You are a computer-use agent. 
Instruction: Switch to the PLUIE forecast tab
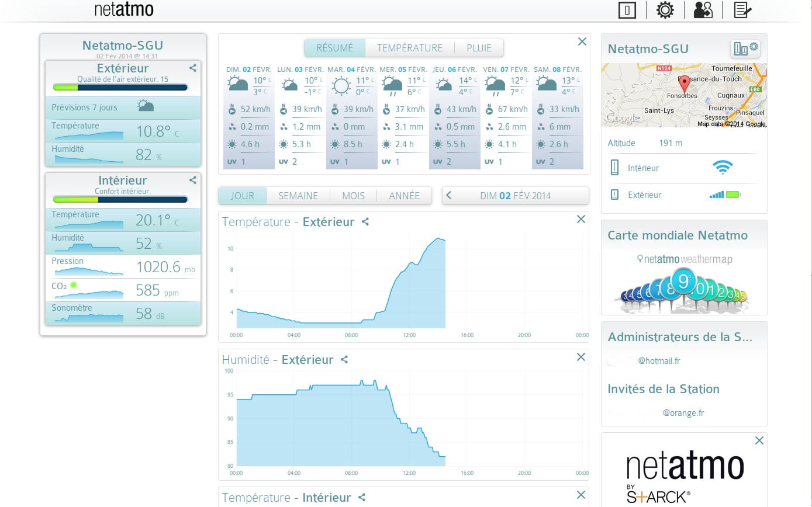coord(479,48)
